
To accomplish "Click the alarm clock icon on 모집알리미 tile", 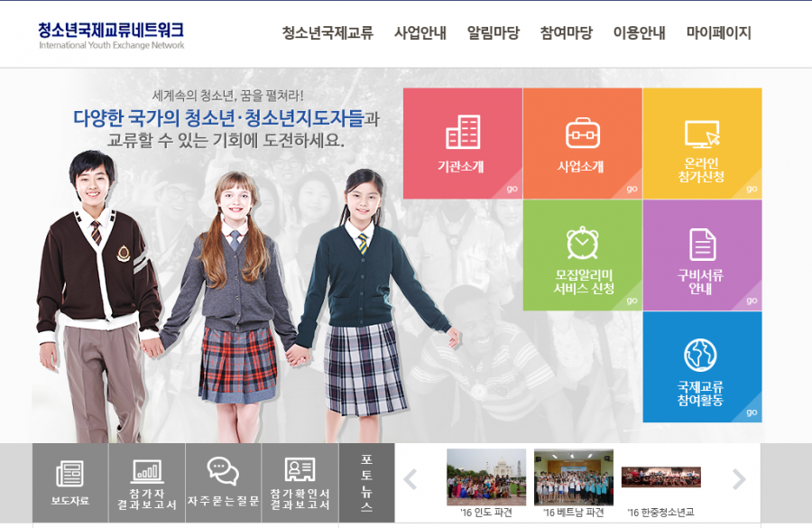I will (583, 243).
